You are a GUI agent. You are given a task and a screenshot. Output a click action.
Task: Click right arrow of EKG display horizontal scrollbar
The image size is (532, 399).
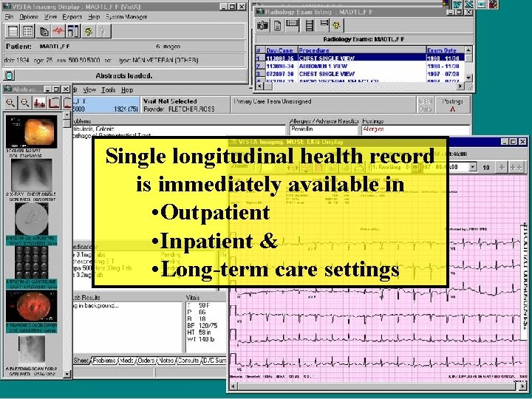523,386
